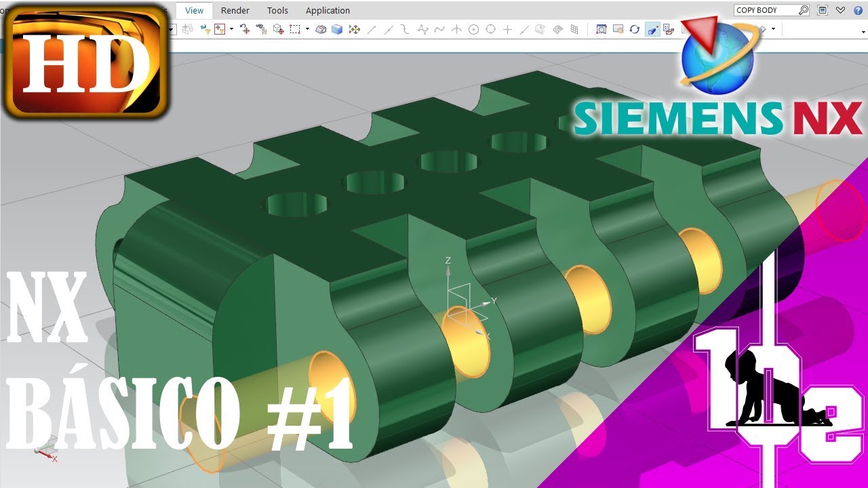Select the dotted rectangle selection tool
The height and width of the screenshot is (488, 868).
coord(295,29)
